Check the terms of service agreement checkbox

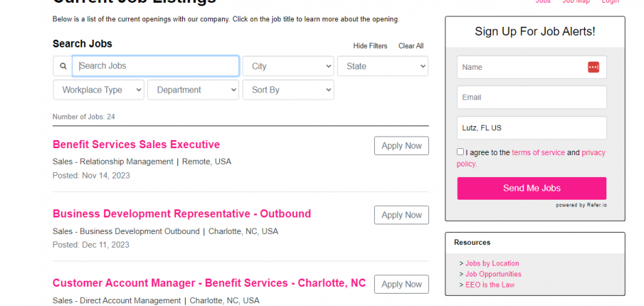click(460, 152)
